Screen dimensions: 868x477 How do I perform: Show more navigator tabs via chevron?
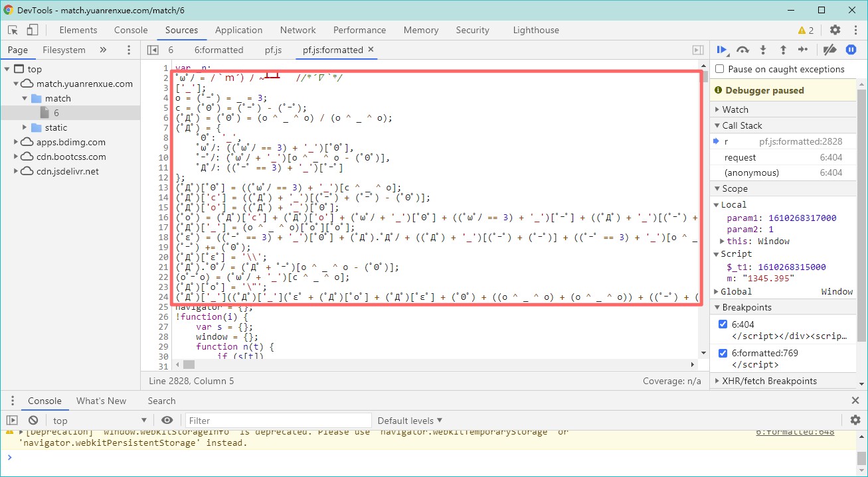coord(103,50)
